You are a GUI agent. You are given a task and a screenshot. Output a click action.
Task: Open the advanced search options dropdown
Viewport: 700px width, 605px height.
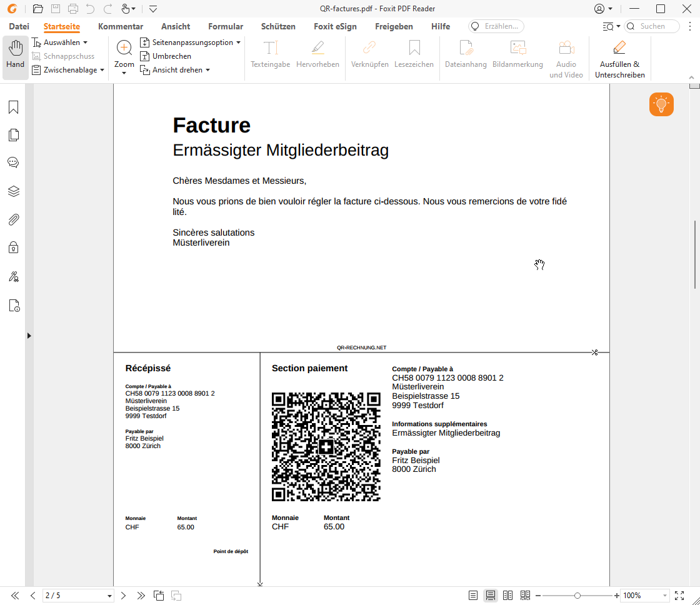point(611,26)
